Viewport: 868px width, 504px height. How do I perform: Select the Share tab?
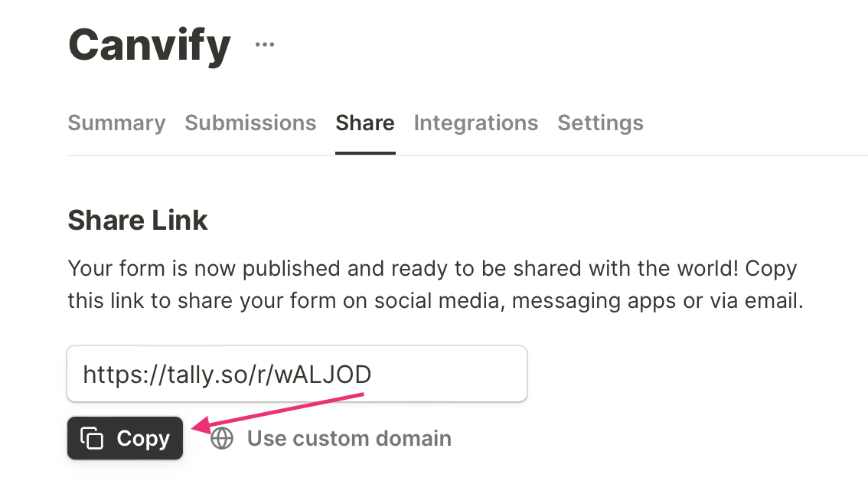click(x=365, y=123)
